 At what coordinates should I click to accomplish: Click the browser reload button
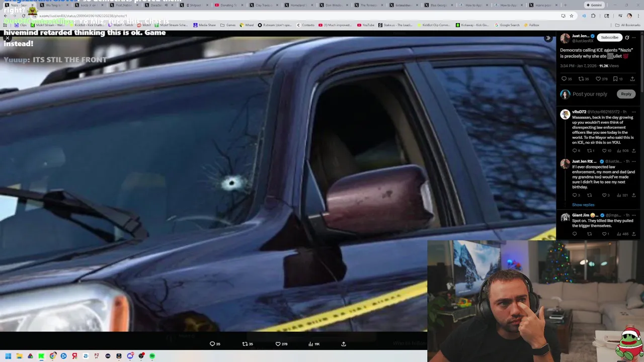[23, 16]
